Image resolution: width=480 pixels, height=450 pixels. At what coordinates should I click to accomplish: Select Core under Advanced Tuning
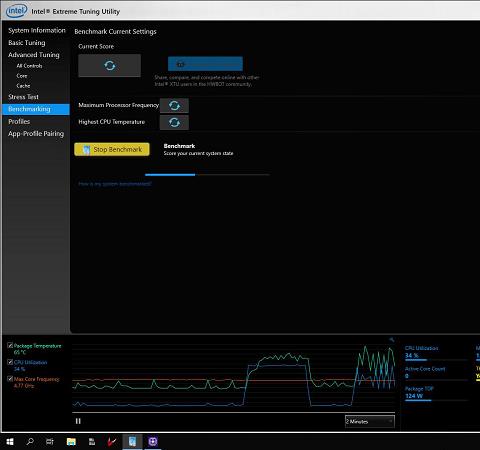click(x=22, y=76)
